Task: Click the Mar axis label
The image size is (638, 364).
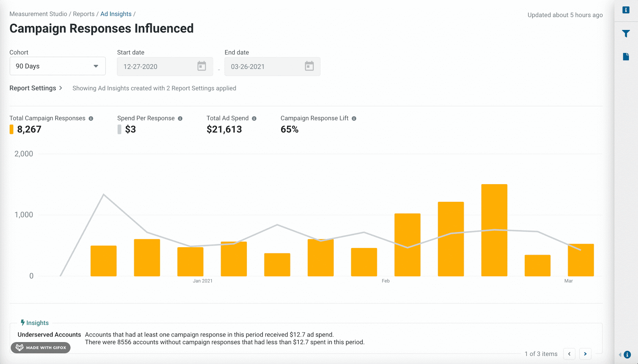Action: click(x=569, y=281)
